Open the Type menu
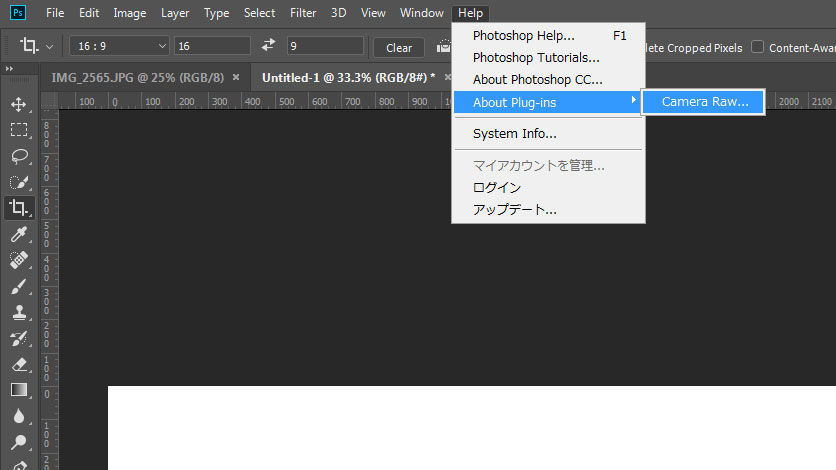This screenshot has width=836, height=470. [216, 13]
